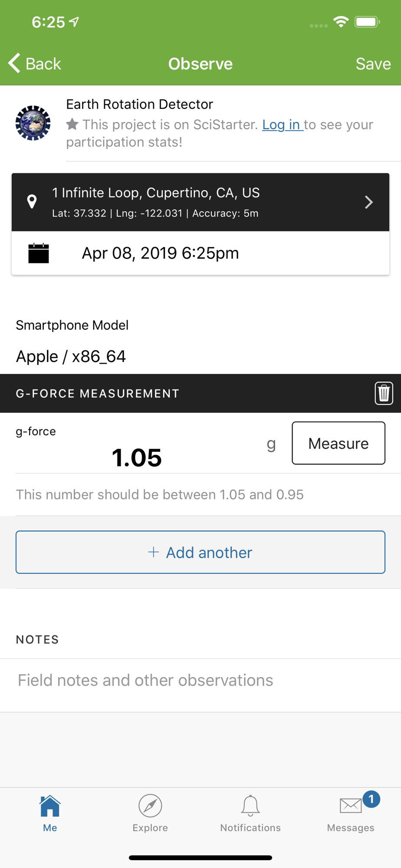The height and width of the screenshot is (868, 401).
Task: Save the observation
Action: (373, 64)
